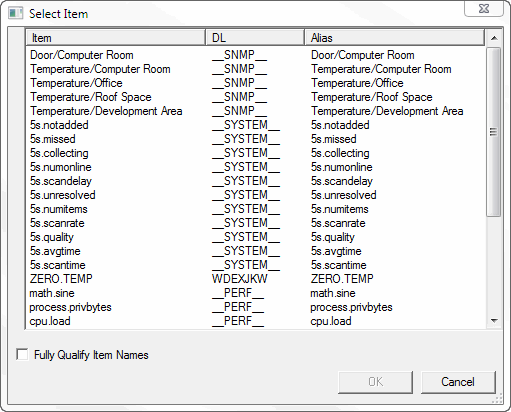
Task: Click the scrollbar up arrow
Action: point(494,38)
